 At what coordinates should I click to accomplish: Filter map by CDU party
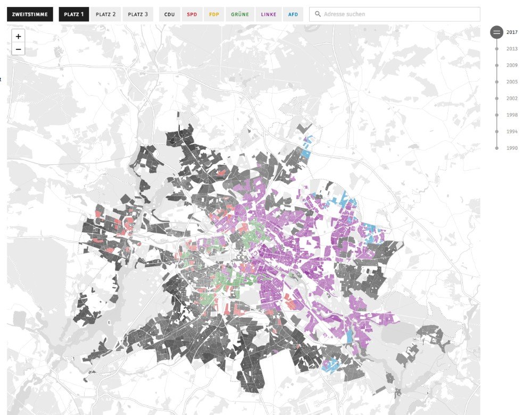(x=170, y=14)
